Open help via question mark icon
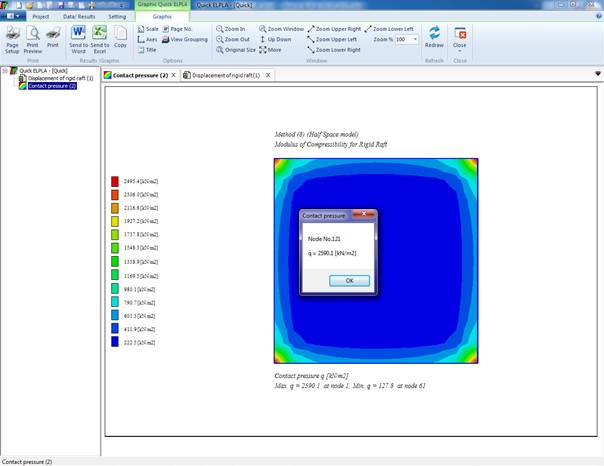The image size is (604, 466). coord(599,16)
